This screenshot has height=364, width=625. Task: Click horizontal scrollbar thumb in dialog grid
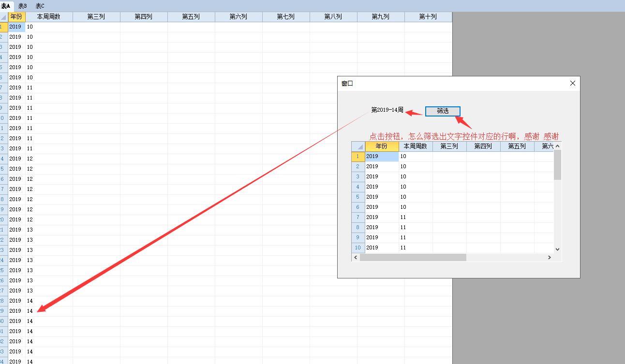pos(413,258)
